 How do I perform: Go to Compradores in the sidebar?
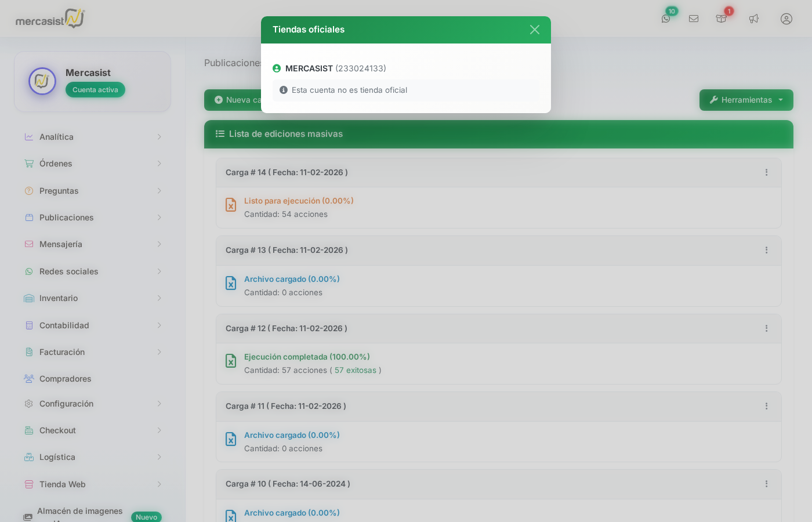(x=65, y=379)
